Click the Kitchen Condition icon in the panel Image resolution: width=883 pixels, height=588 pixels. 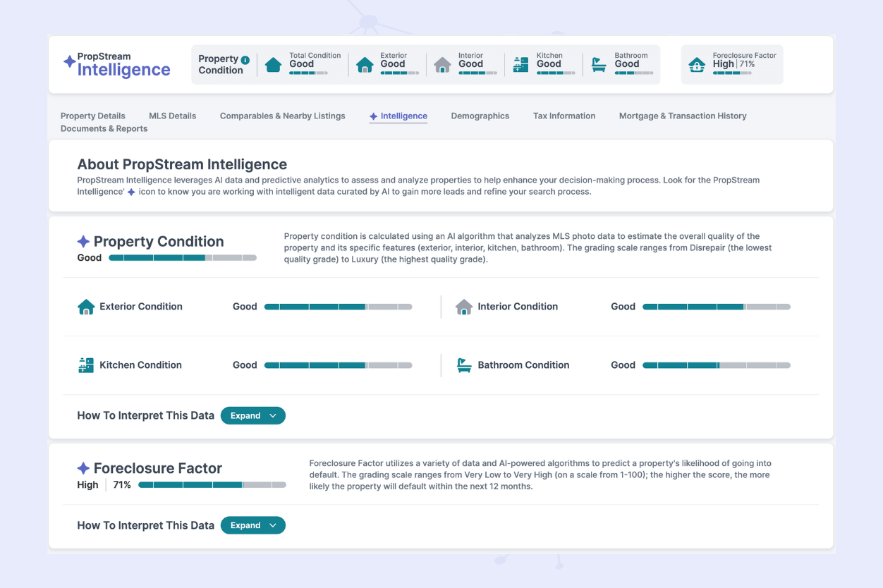point(85,365)
